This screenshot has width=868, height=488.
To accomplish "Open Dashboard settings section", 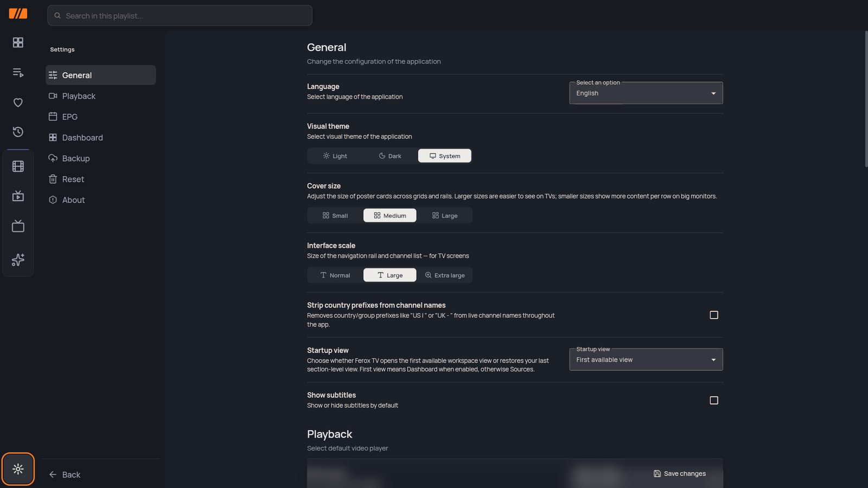I will (101, 138).
